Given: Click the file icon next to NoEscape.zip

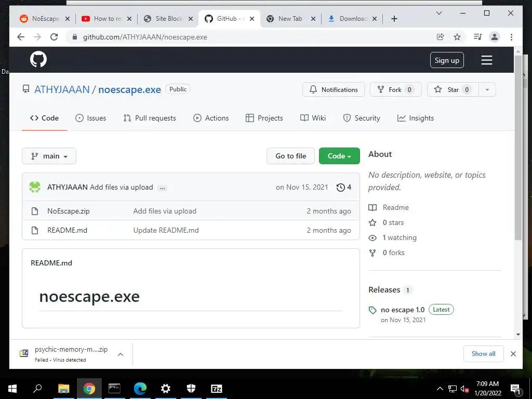Looking at the screenshot, I should [x=35, y=211].
